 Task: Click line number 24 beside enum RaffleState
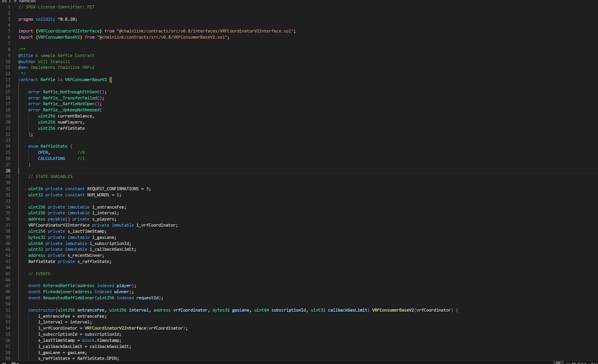coord(8,146)
